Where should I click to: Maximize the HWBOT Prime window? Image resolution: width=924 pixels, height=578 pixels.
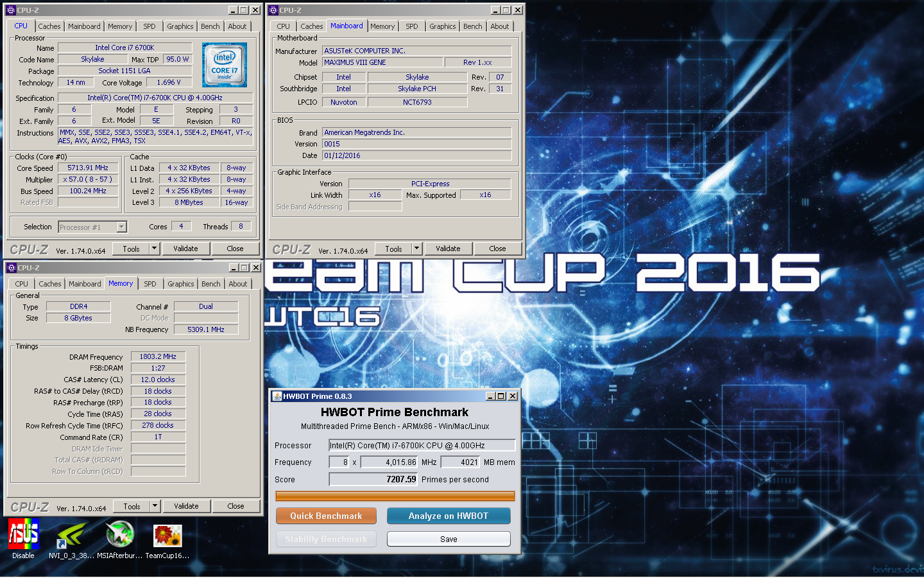pos(501,396)
